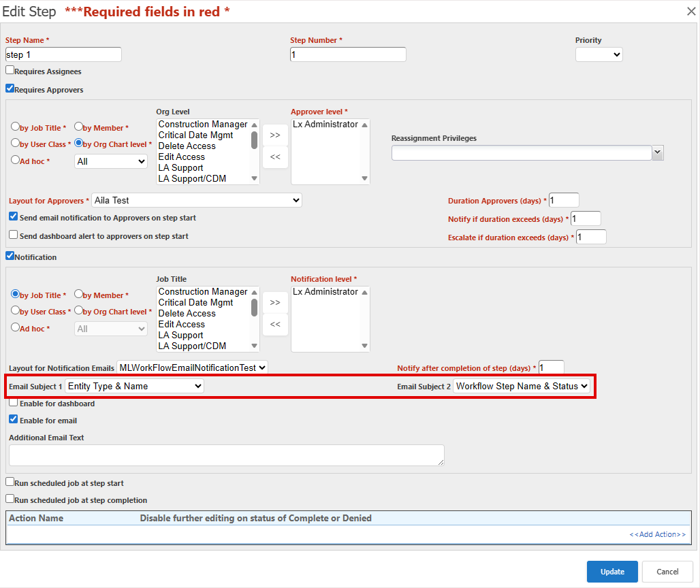Enable Send dashboard alert to approvers on step start
700x588 pixels.
click(12, 235)
